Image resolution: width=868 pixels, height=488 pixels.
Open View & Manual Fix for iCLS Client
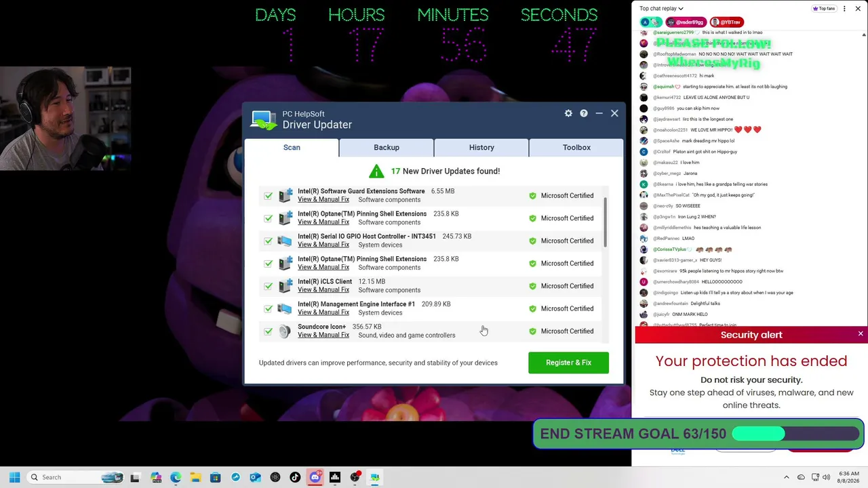323,290
